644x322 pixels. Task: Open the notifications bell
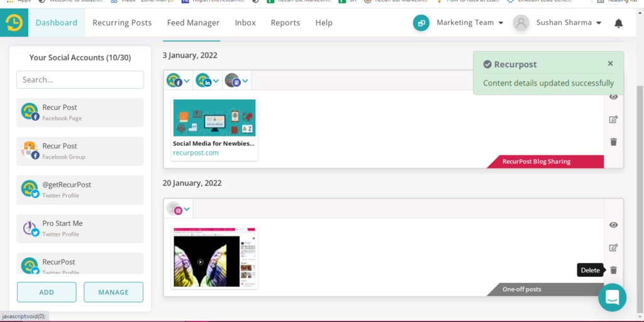[619, 23]
